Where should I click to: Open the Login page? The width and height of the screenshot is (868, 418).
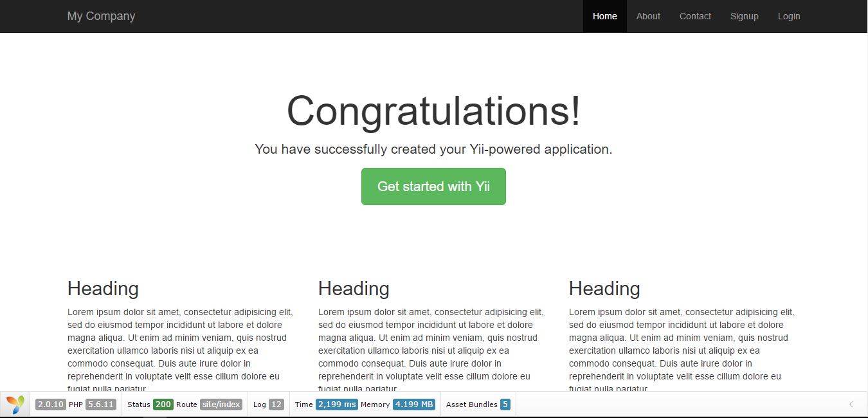coord(789,16)
